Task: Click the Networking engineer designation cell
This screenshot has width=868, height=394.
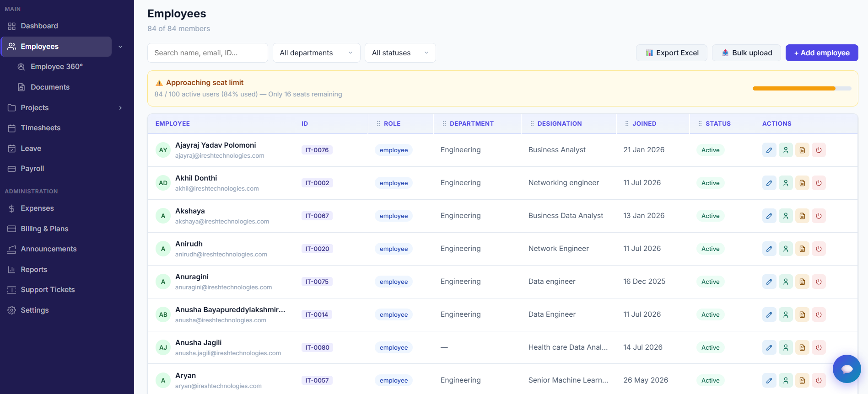Action: [x=564, y=183]
